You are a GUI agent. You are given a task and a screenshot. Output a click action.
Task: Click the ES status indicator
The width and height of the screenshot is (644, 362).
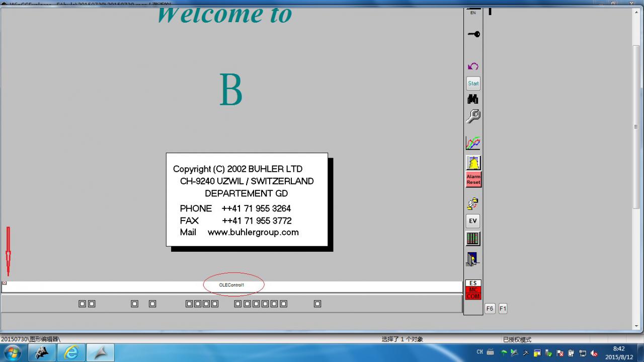(x=473, y=283)
